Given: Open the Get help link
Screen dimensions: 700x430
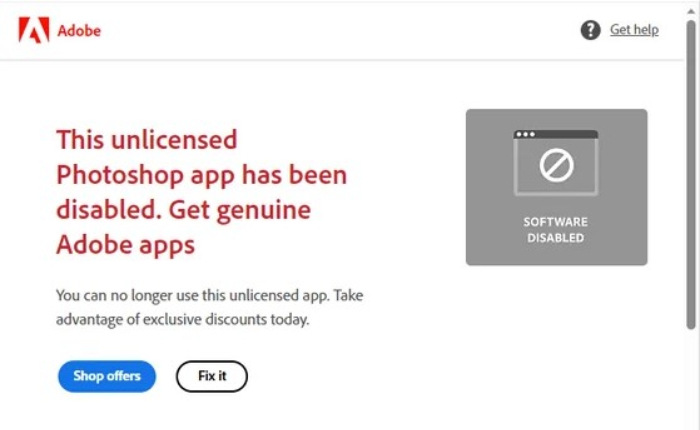Looking at the screenshot, I should pyautogui.click(x=634, y=30).
